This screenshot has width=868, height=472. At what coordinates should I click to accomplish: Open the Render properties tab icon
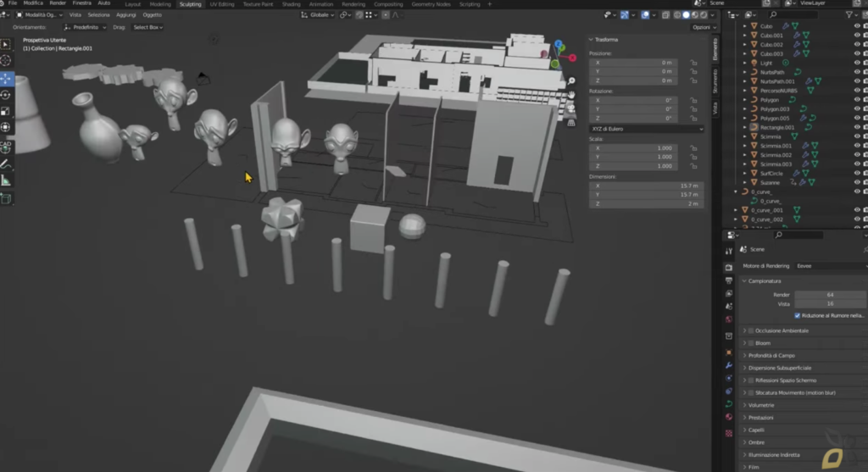coord(728,268)
